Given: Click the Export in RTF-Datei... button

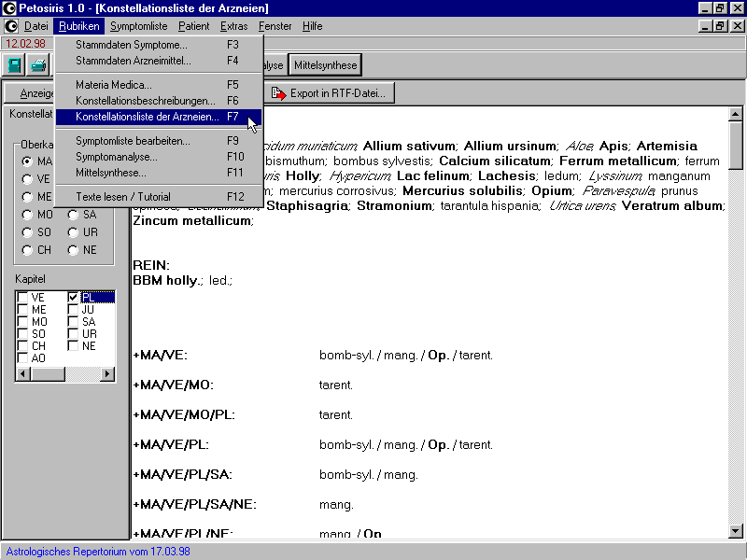Looking at the screenshot, I should click(x=330, y=93).
